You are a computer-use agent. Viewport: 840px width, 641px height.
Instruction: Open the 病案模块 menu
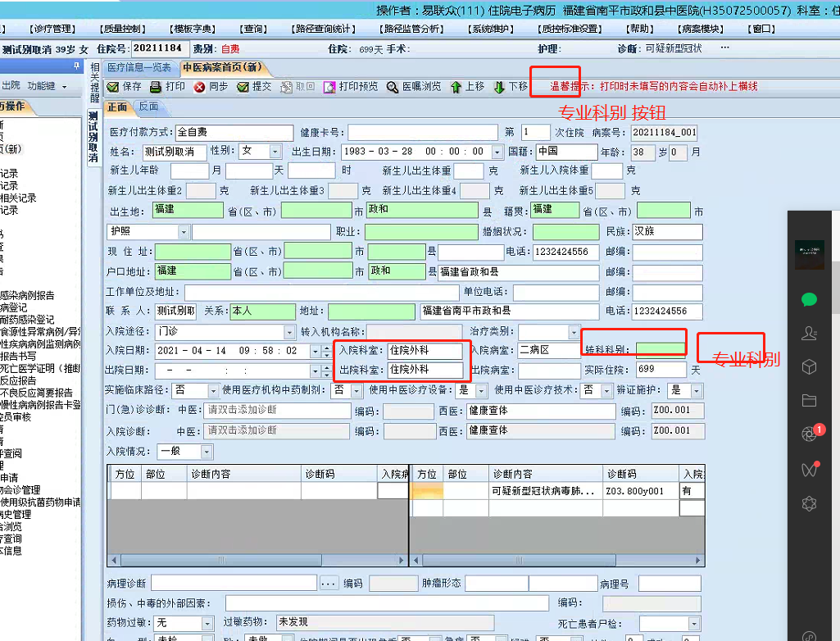coord(701,29)
